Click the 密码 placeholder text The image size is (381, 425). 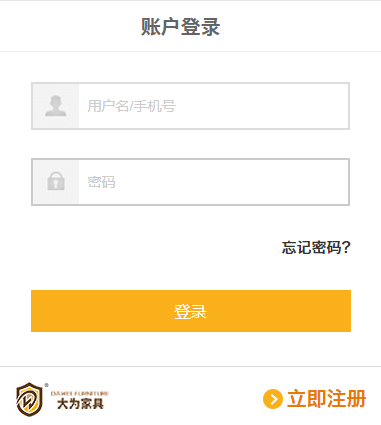101,182
